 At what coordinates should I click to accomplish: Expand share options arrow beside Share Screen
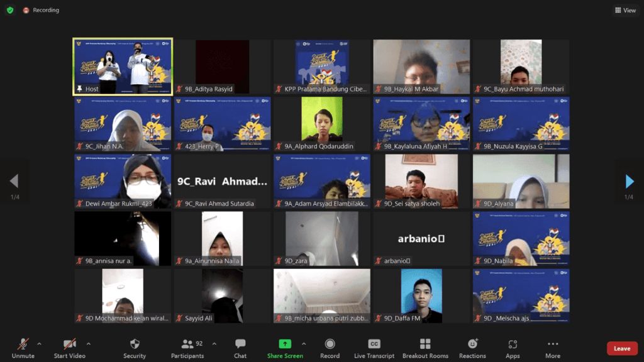[304, 344]
